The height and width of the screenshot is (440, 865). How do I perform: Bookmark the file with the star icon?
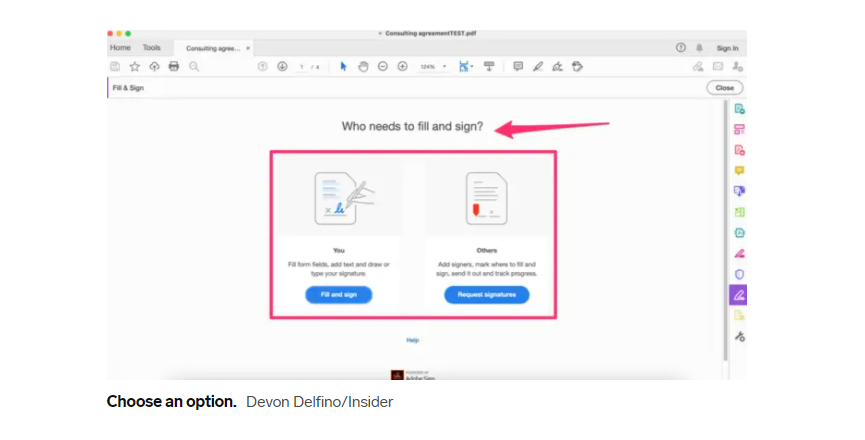tap(135, 67)
